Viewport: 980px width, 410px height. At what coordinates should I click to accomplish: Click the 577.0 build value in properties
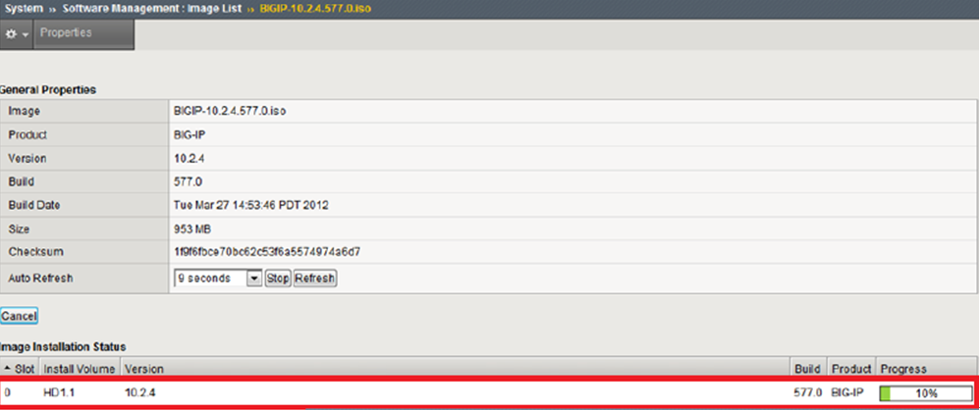pos(187,182)
